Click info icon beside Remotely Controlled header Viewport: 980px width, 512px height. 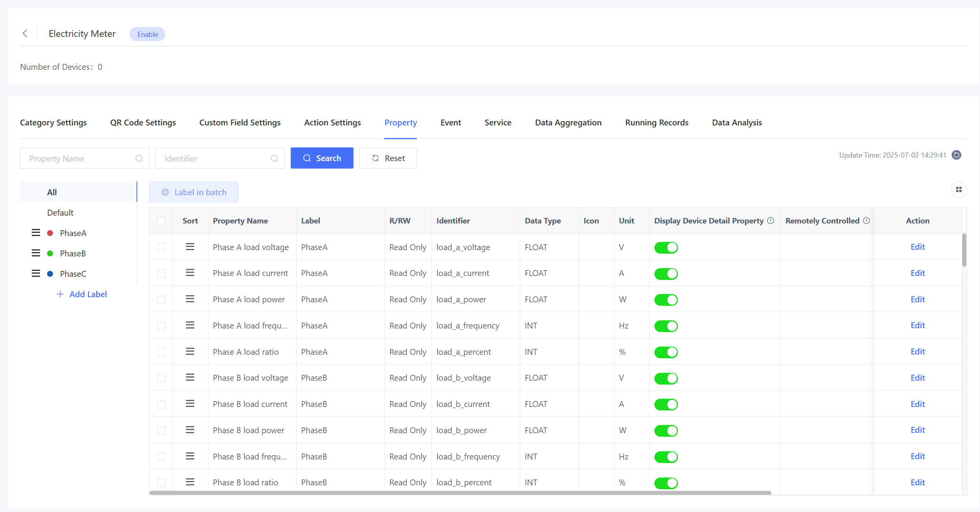click(866, 220)
